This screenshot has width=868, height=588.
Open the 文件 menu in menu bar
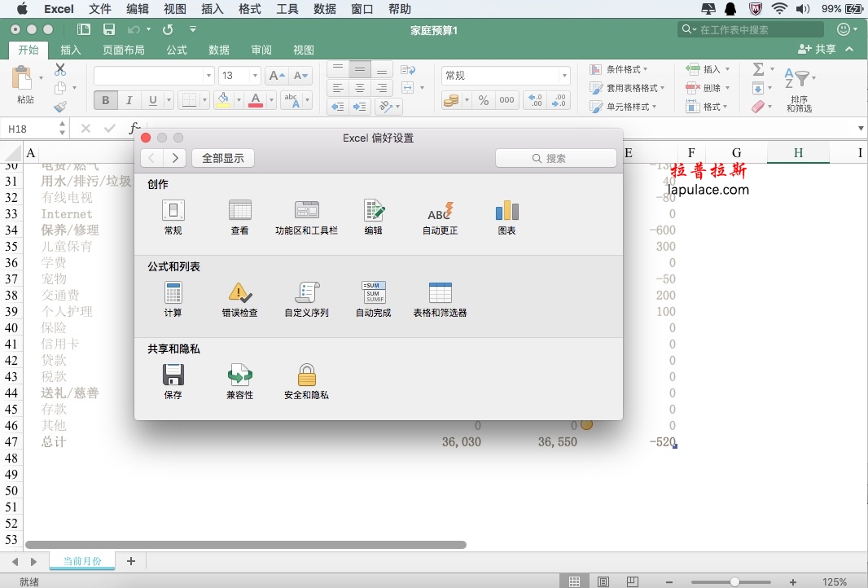[x=100, y=9]
